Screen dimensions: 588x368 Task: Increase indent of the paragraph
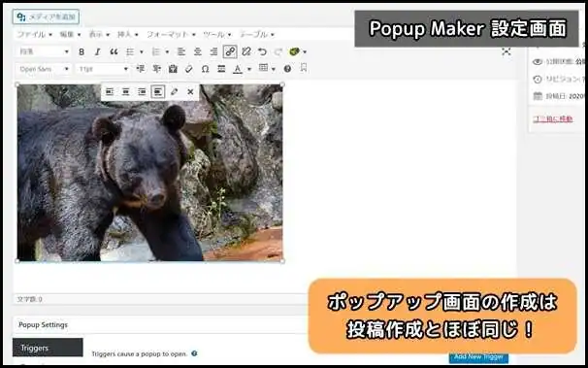point(156,69)
